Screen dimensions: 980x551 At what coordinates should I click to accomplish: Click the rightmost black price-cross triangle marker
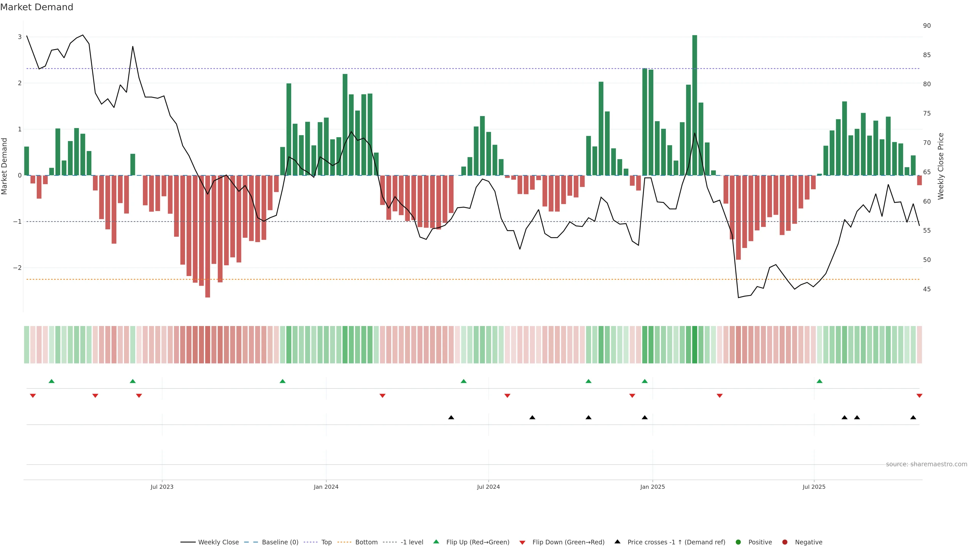pos(913,418)
